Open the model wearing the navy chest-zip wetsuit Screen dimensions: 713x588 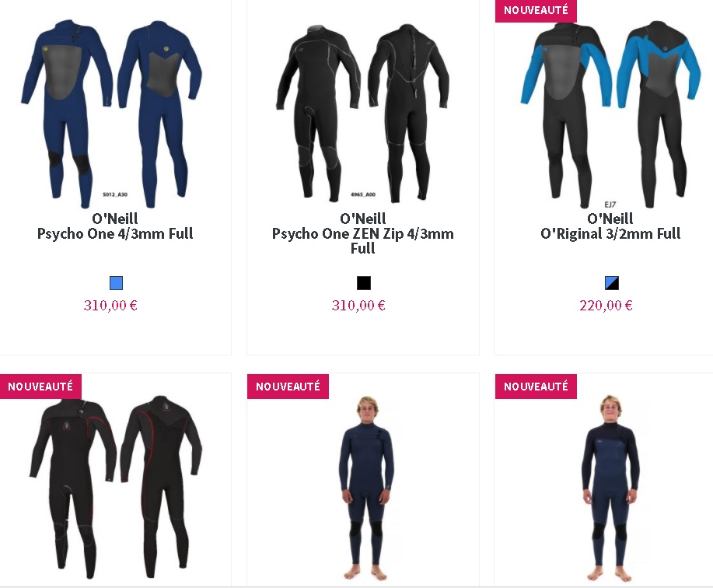(366, 488)
